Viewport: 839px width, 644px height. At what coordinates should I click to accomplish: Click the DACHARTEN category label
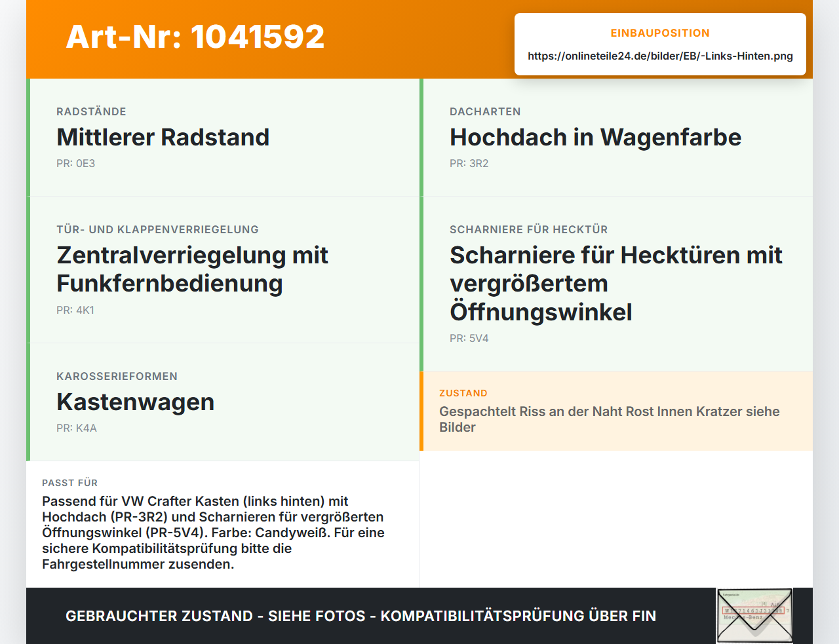click(485, 111)
